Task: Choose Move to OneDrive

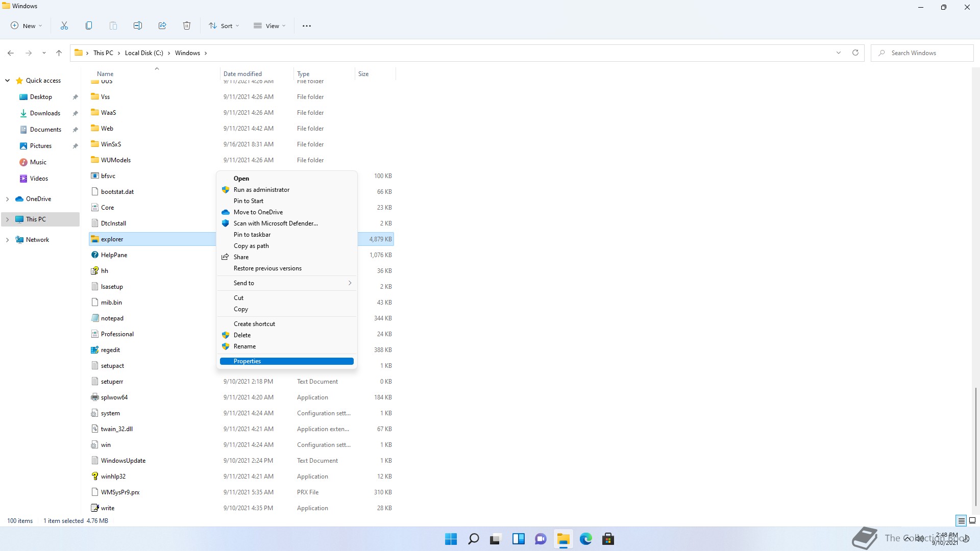Action: coord(287,212)
